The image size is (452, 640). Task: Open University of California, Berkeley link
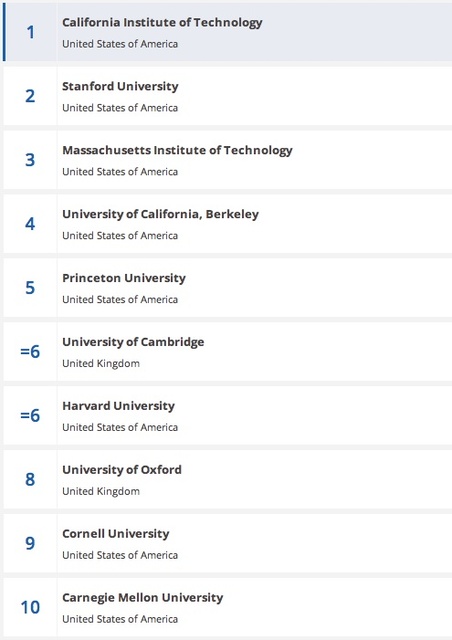(160, 214)
